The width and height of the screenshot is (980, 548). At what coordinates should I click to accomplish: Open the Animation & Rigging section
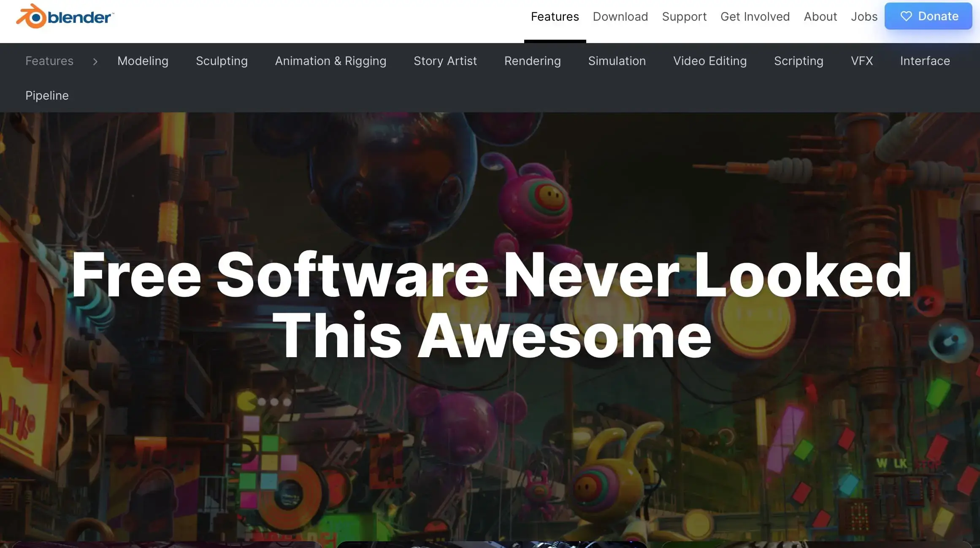click(x=330, y=61)
